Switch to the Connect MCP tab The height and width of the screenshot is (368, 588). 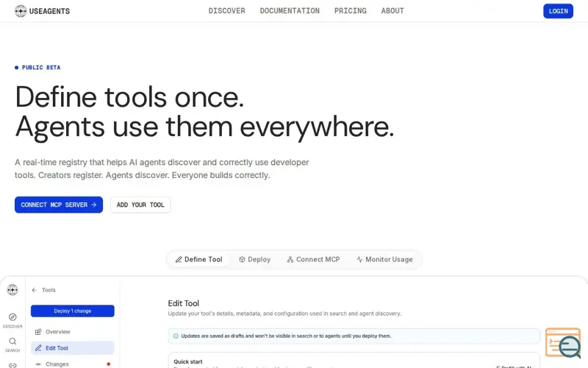pyautogui.click(x=313, y=260)
